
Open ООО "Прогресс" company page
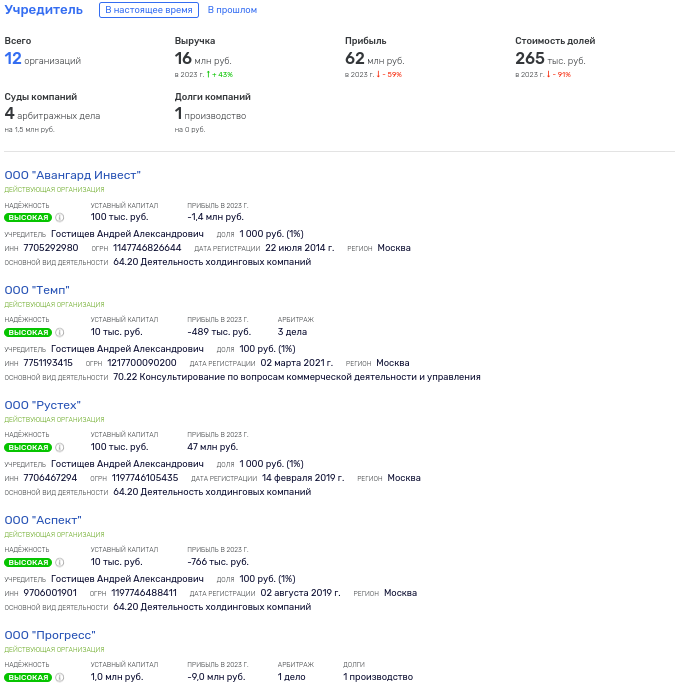(x=49, y=635)
